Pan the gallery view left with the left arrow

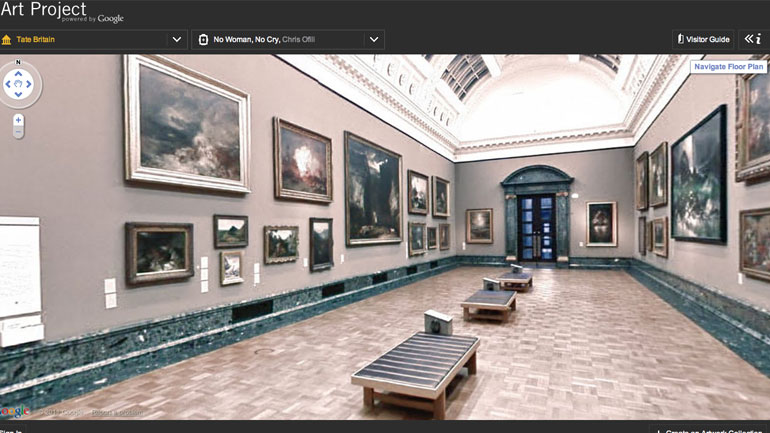(x=8, y=84)
